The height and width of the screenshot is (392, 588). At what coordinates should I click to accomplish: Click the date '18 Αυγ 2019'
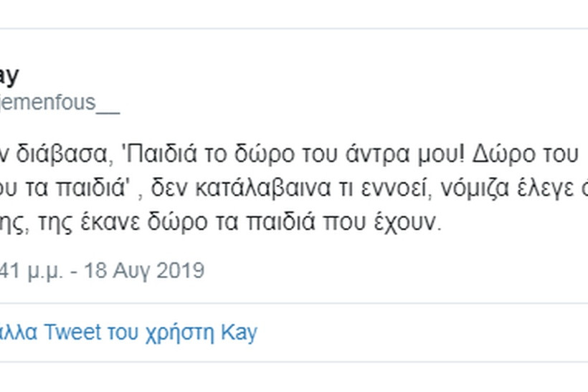click(x=143, y=271)
